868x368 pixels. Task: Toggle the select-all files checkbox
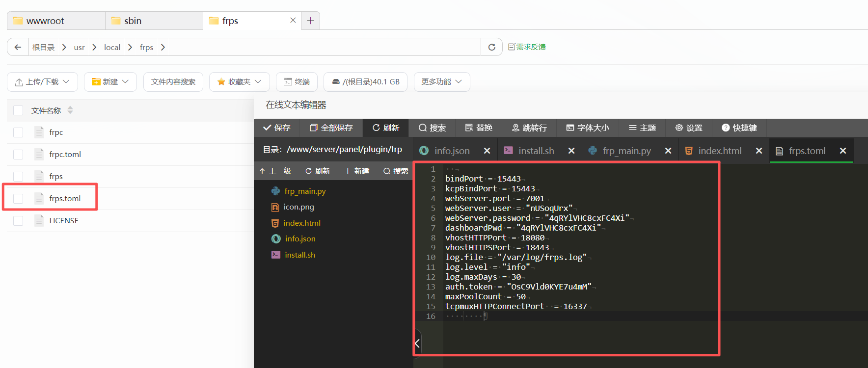coord(18,110)
